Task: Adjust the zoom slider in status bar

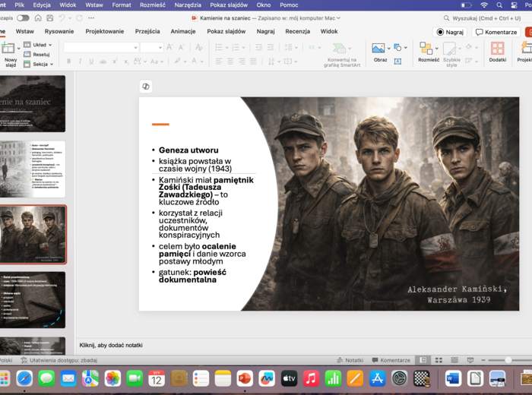Action: (508, 360)
